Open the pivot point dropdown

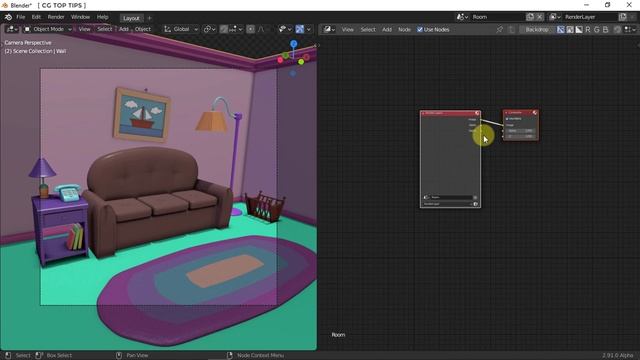[209, 29]
